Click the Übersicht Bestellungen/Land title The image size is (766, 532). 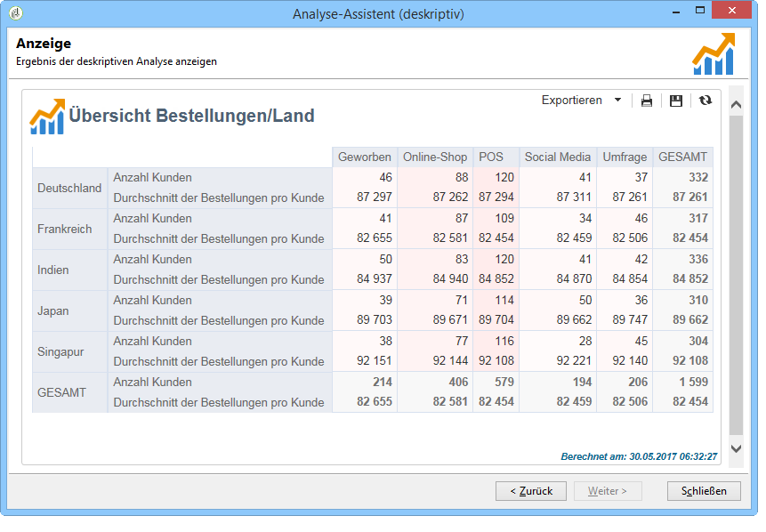[x=191, y=117]
